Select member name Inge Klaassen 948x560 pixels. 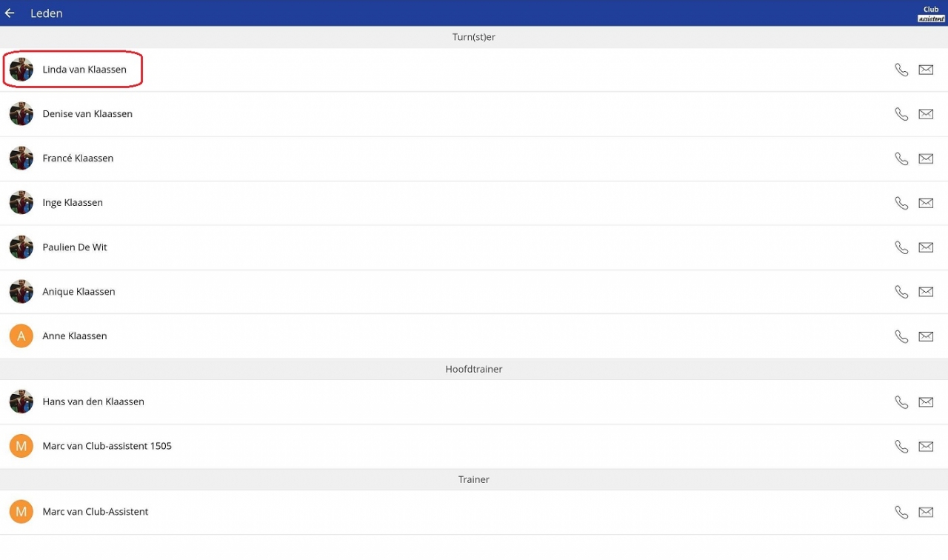(73, 203)
